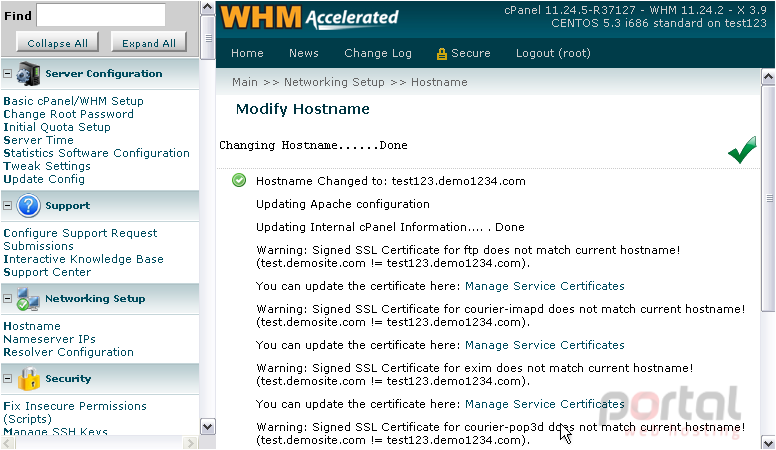Click the Server Configuration computer icon
This screenshot has height=450, width=776.
click(x=28, y=74)
